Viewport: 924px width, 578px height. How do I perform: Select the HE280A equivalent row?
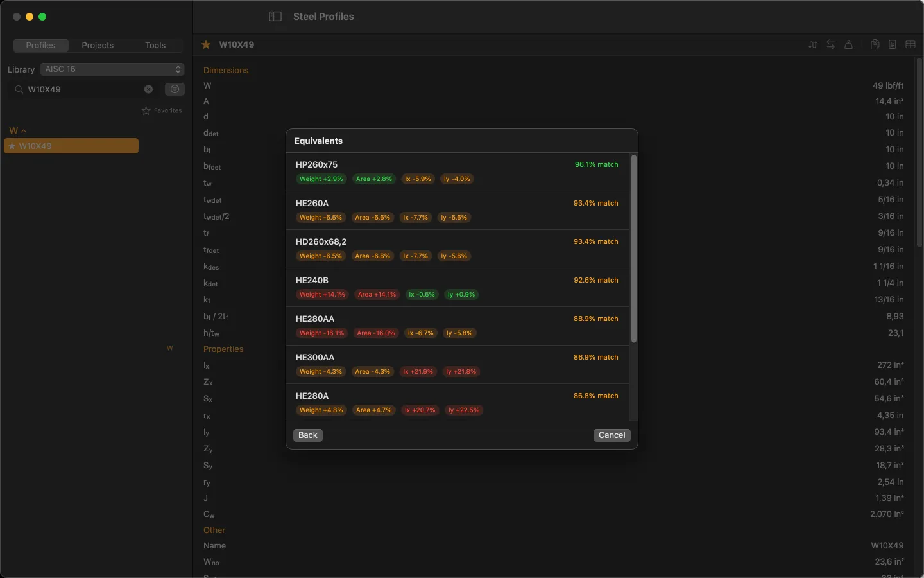point(458,403)
